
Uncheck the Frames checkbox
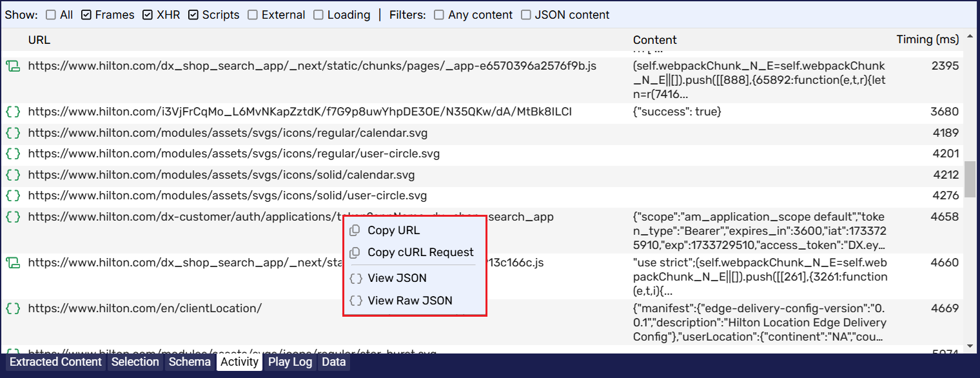tap(86, 15)
